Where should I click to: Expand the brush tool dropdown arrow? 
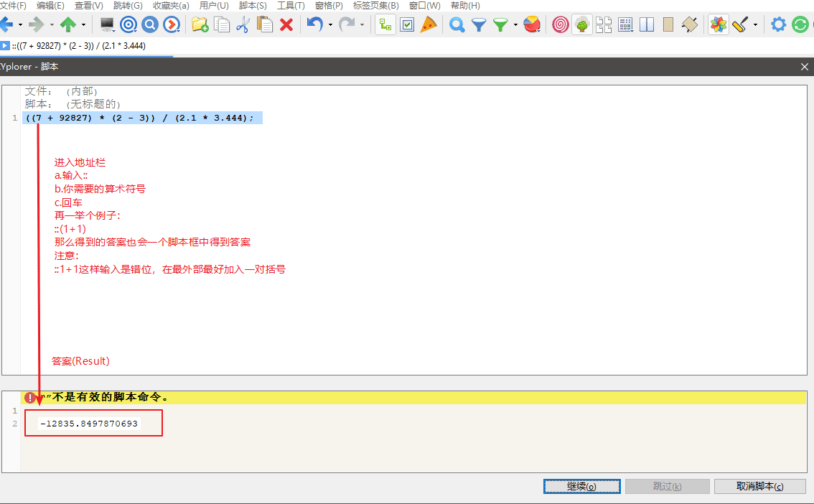pyautogui.click(x=754, y=24)
